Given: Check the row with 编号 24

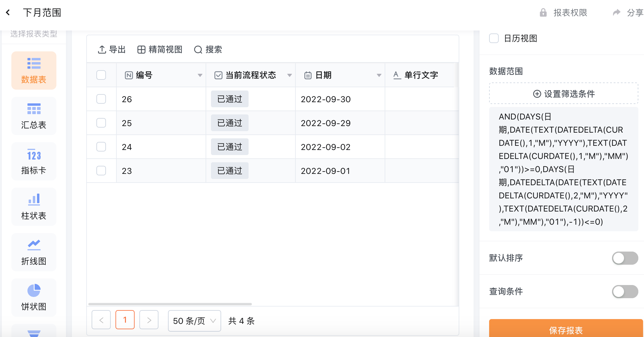Looking at the screenshot, I should click(101, 147).
